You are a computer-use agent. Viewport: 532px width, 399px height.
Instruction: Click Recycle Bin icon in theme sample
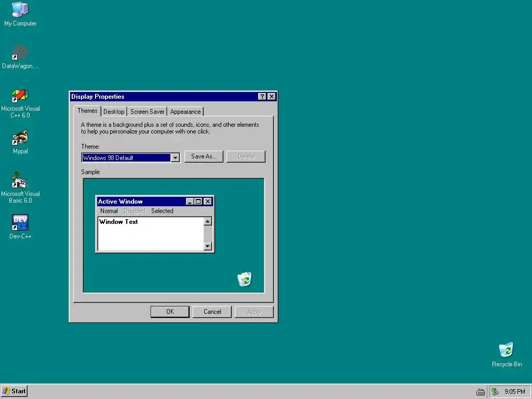[x=245, y=279]
